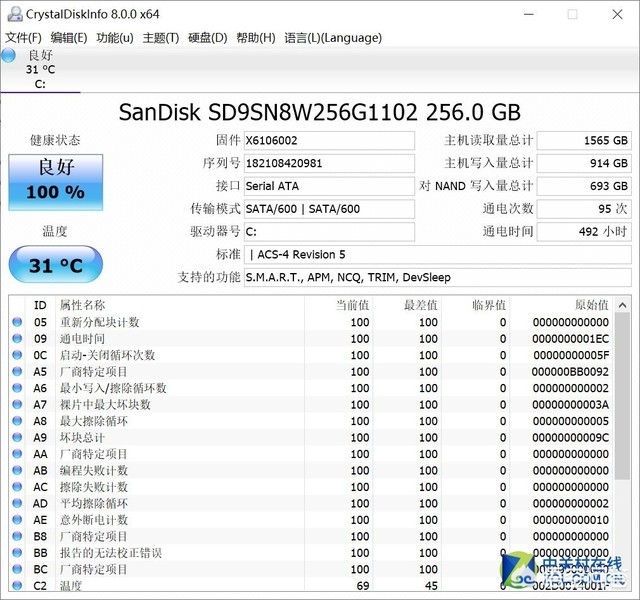This screenshot has width=640, height=600.
Task: Click the ID column header
Action: coord(40,305)
